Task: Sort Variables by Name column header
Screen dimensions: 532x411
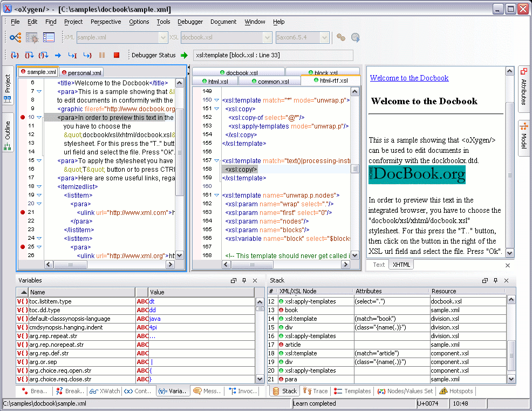Action: coord(81,292)
